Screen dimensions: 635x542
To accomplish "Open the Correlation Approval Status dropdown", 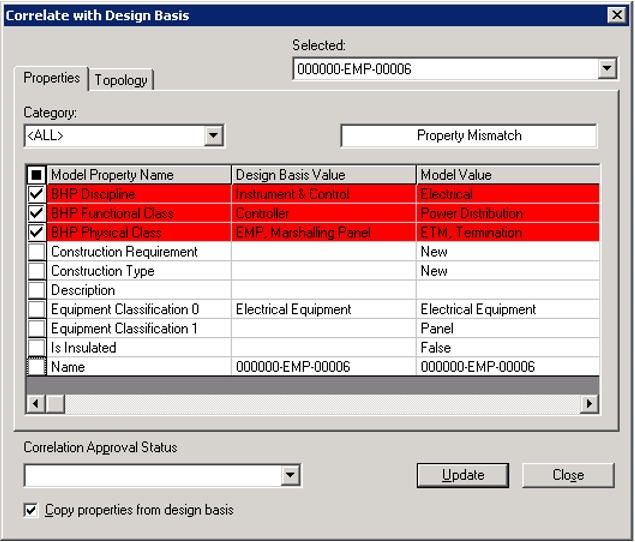I will pos(290,475).
